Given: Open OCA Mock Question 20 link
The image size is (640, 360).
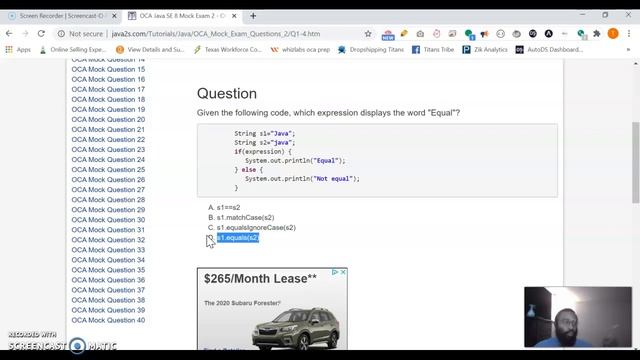Looking at the screenshot, I should 108,119.
